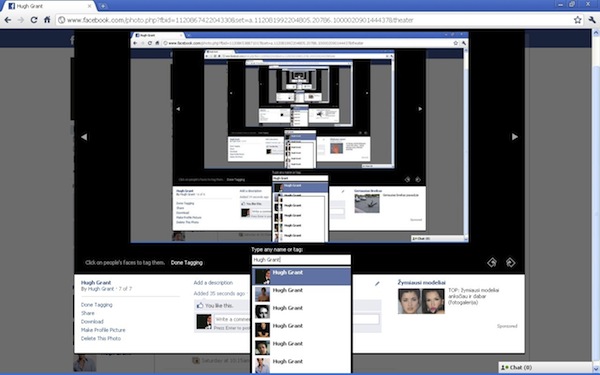The image size is (600, 375).
Task: Select the highlighted Hugh Grant suggestion
Action: point(302,276)
